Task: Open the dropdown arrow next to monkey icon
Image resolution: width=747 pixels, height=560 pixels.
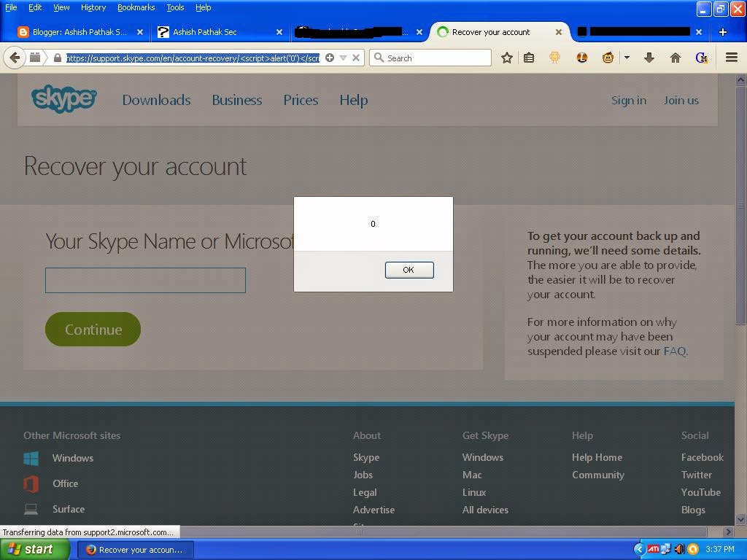Action: (627, 58)
